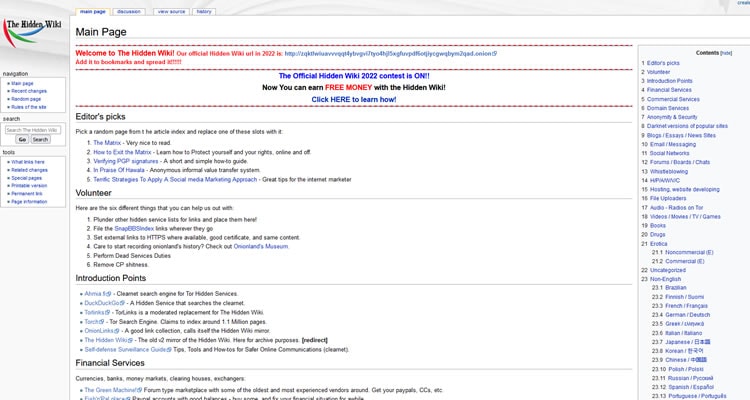Focus the Search The Hidden Wiki field
Image resolution: width=750 pixels, height=400 pixels.
[33, 130]
